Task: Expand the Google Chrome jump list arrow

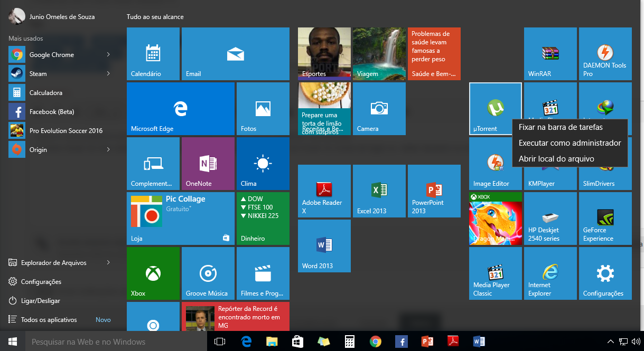Action: pyautogui.click(x=108, y=54)
